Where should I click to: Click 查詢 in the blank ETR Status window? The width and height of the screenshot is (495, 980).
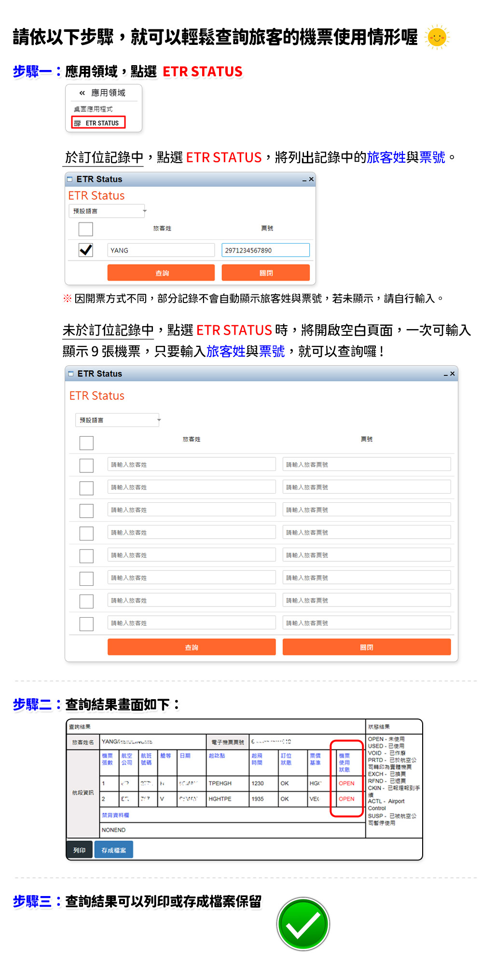pos(192,647)
